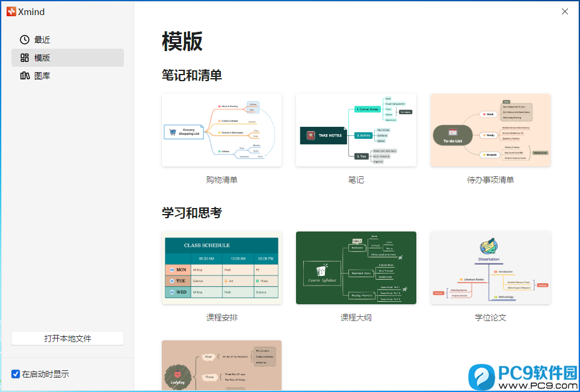Click the clock icon beside 最近
This screenshot has height=392, width=580.
pos(25,40)
